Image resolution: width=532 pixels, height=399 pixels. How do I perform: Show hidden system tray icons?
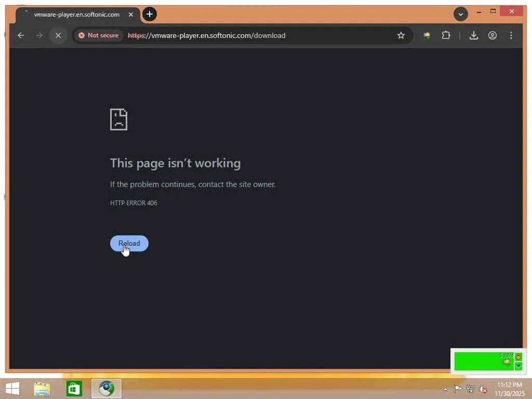pos(445,389)
